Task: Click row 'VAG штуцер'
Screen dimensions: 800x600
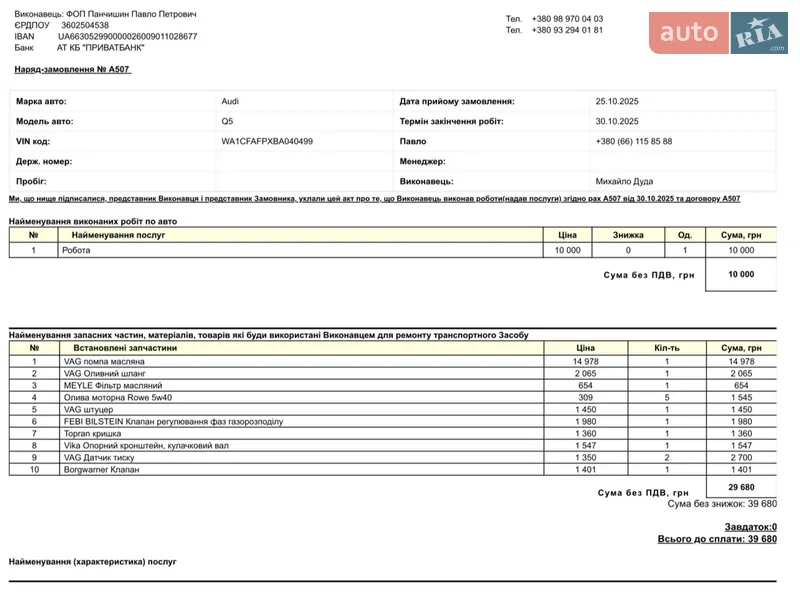Action: tap(393, 410)
